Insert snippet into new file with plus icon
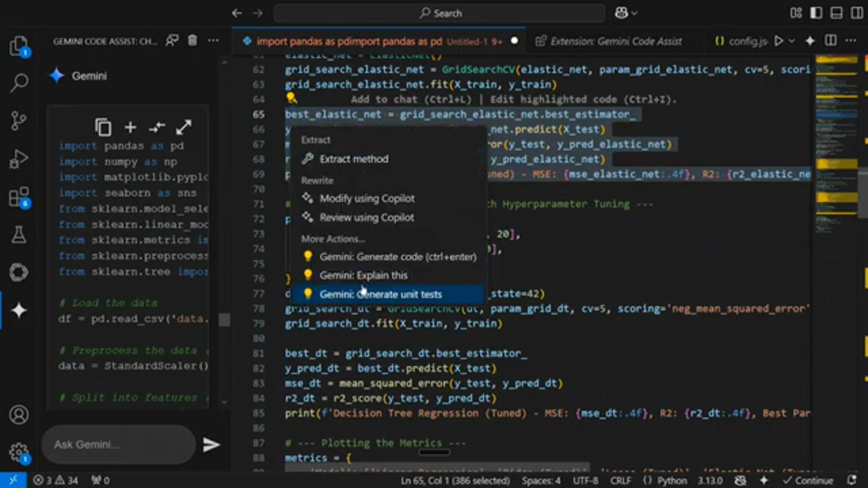 click(x=130, y=127)
